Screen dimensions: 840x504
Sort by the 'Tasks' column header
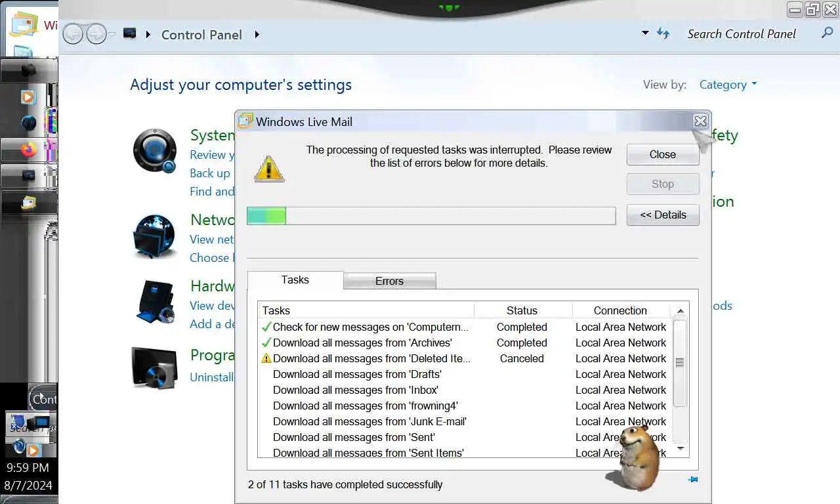click(x=366, y=310)
